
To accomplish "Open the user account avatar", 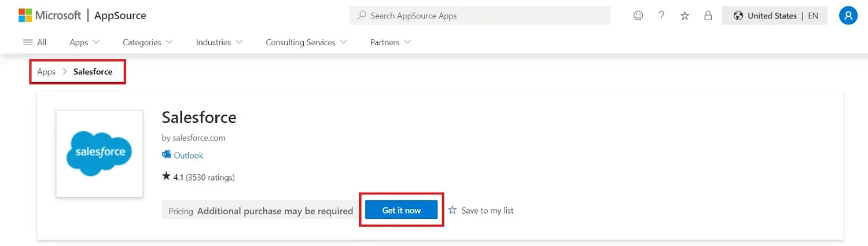I will pyautogui.click(x=848, y=16).
